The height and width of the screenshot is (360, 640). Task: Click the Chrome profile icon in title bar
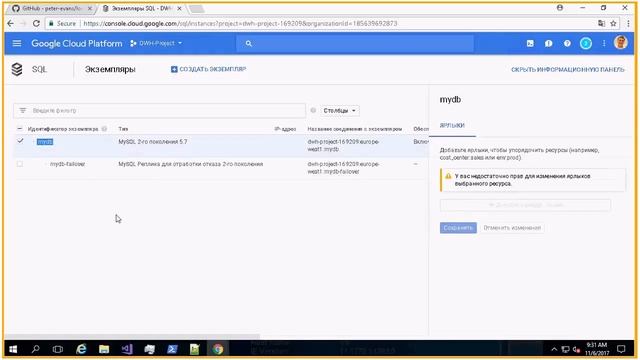coord(560,8)
